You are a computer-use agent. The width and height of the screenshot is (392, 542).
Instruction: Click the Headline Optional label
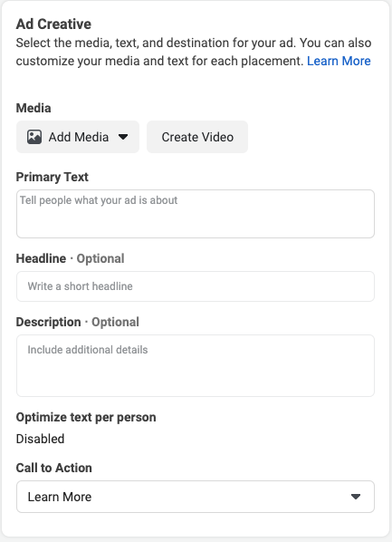[x=70, y=258]
